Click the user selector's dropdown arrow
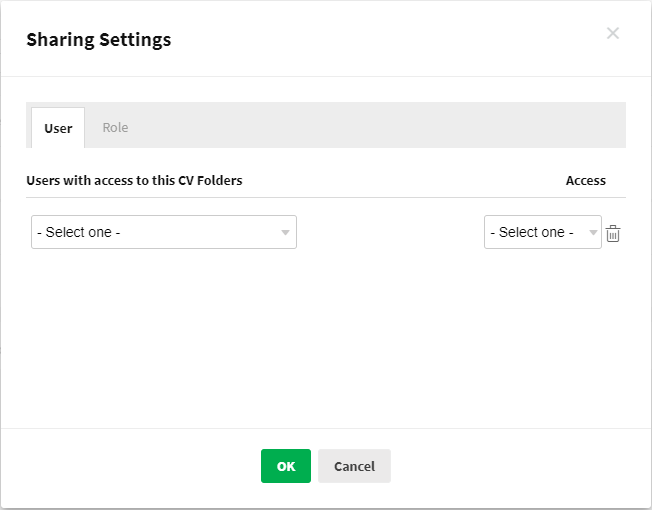 coord(285,233)
